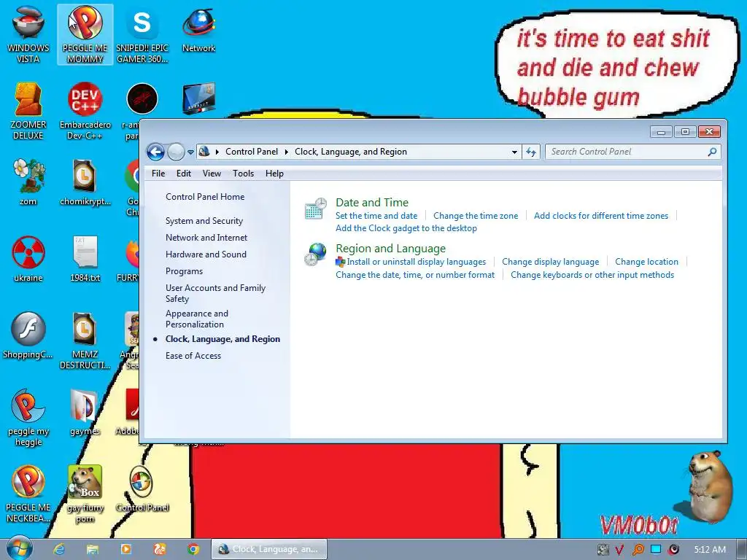Viewport: 747px width, 560px height.
Task: Click the Region and Language globe icon
Action: (315, 254)
